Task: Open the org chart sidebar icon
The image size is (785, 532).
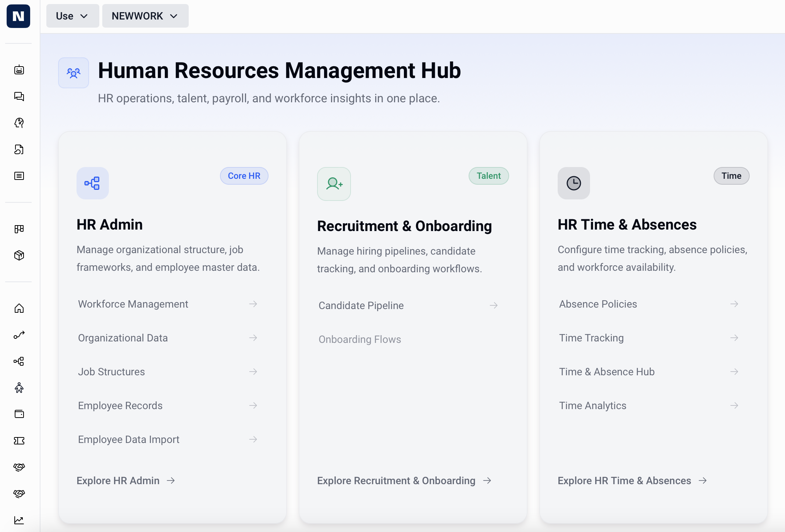Action: click(x=19, y=361)
